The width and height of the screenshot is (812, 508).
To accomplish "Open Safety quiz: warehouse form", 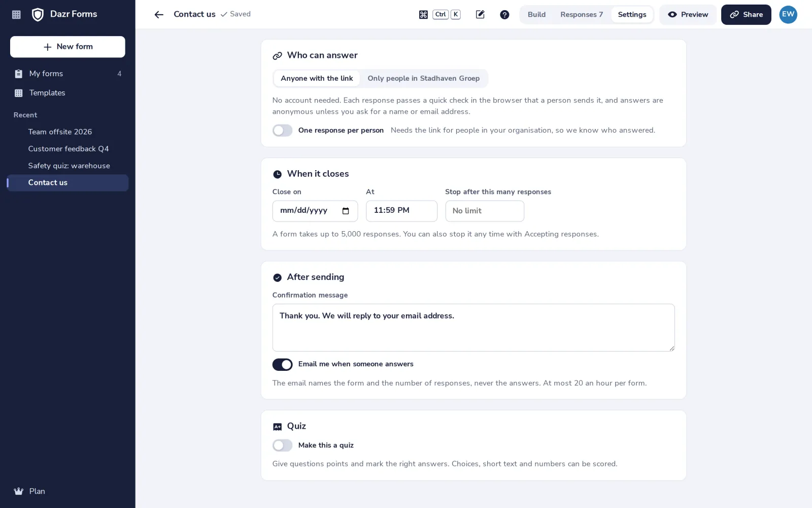I will pyautogui.click(x=67, y=166).
